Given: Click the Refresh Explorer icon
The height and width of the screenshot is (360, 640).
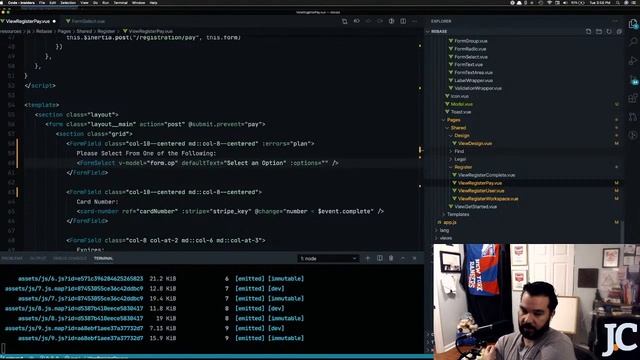Looking at the screenshot, I should pyautogui.click(x=609, y=31).
